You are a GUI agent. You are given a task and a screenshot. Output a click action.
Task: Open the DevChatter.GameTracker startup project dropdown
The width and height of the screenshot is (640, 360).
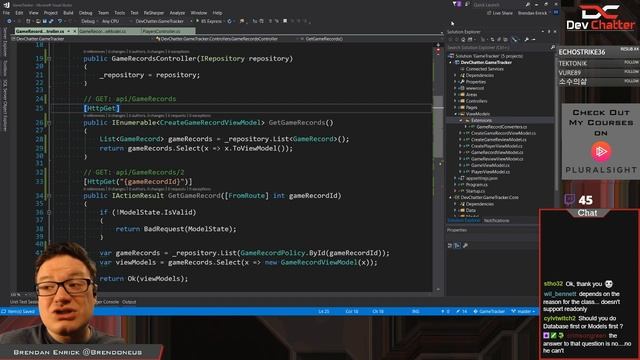[x=162, y=21]
